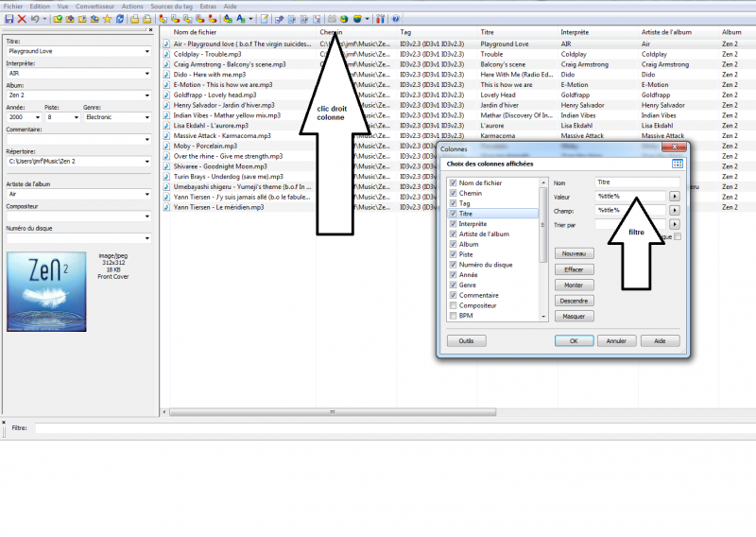Check the BPM column checkbox
The image size is (756, 537).
(455, 316)
